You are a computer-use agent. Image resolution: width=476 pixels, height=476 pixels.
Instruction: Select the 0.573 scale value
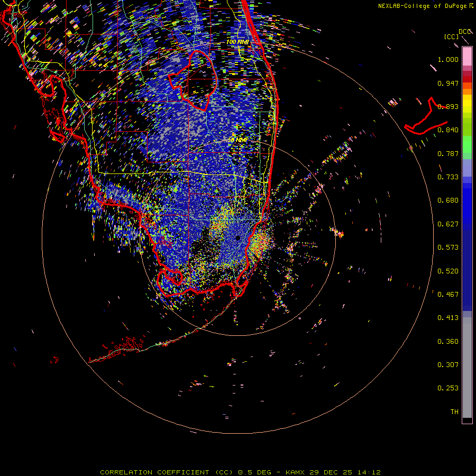click(448, 248)
